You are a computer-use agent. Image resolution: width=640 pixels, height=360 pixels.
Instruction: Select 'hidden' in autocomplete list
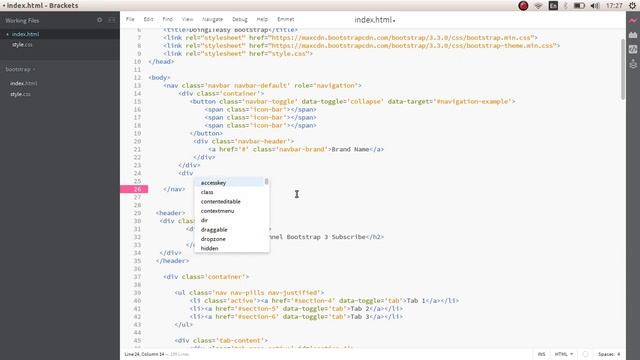click(x=229, y=248)
